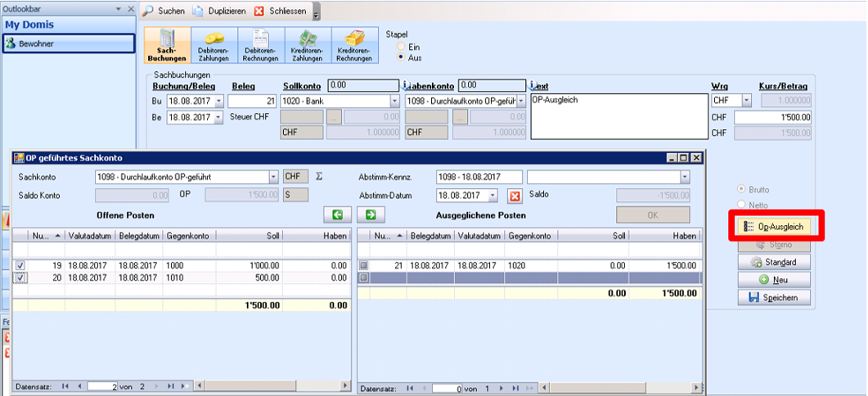This screenshot has width=868, height=396.
Task: Click Suchen in the top toolbar
Action: (166, 11)
